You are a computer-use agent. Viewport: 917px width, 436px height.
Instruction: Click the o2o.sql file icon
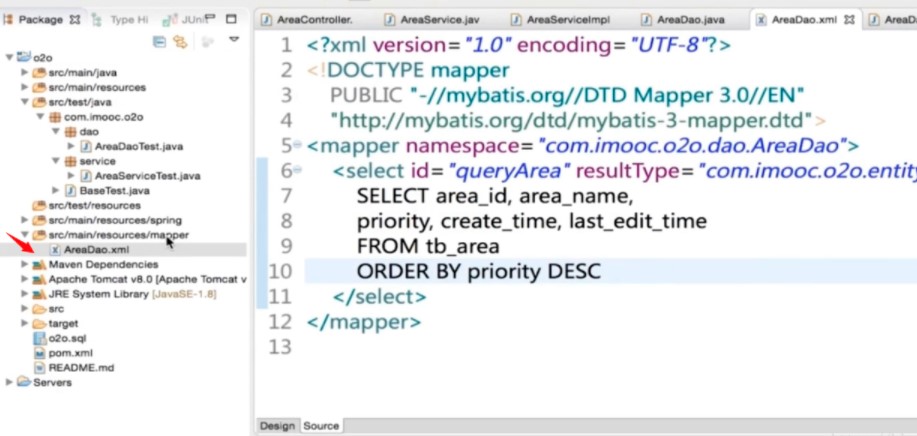[39, 339]
